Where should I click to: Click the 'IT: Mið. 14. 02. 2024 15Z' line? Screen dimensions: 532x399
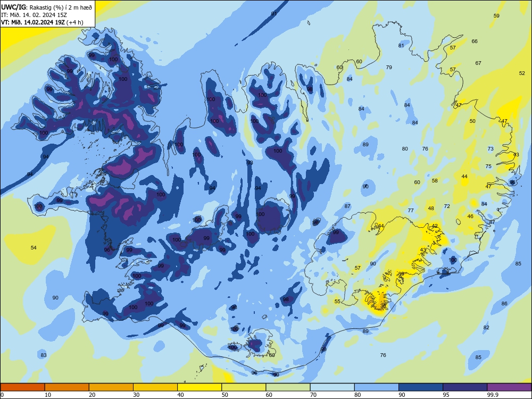34,15
